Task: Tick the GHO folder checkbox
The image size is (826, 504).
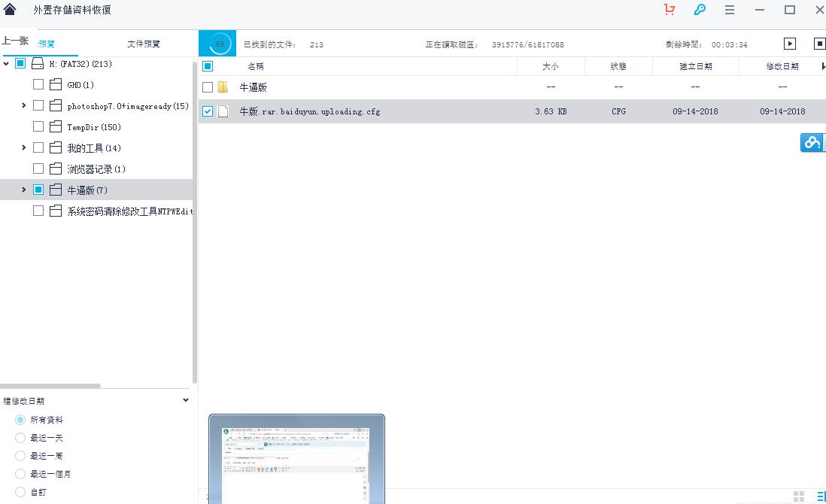Action: point(38,85)
